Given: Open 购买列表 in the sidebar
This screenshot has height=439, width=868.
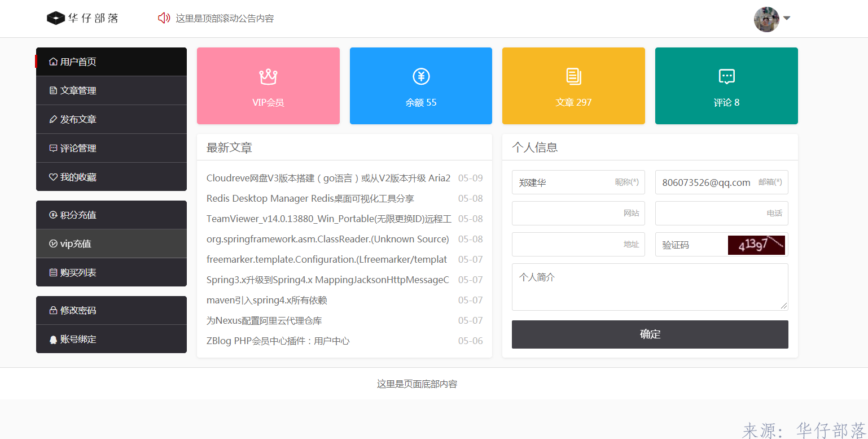Looking at the screenshot, I should pos(78,273).
